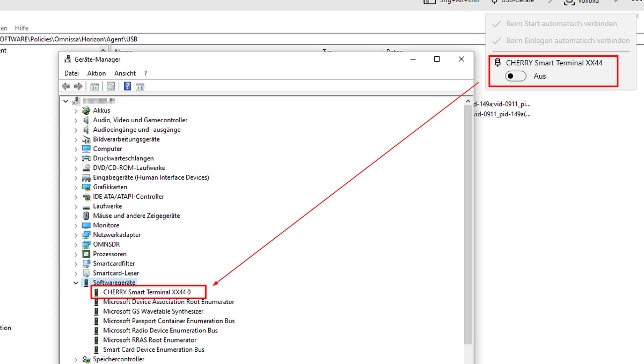This screenshot has height=364, width=644.
Task: Select Microsoft Passport Container Enumeration Bus
Action: click(169, 321)
